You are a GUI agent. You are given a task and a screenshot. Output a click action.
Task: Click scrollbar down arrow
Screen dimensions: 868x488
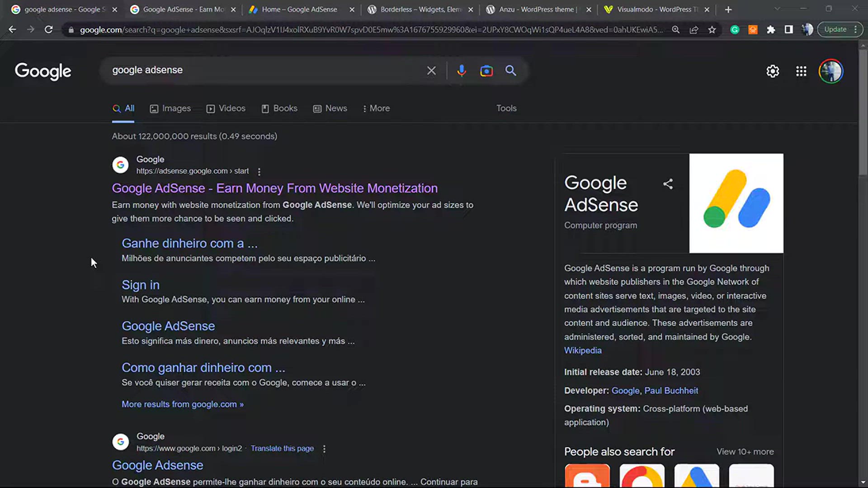pos(863,483)
